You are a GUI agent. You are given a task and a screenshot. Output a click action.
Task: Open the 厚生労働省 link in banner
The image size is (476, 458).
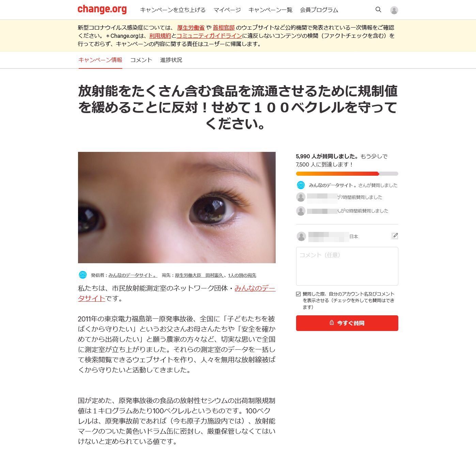coord(191,28)
